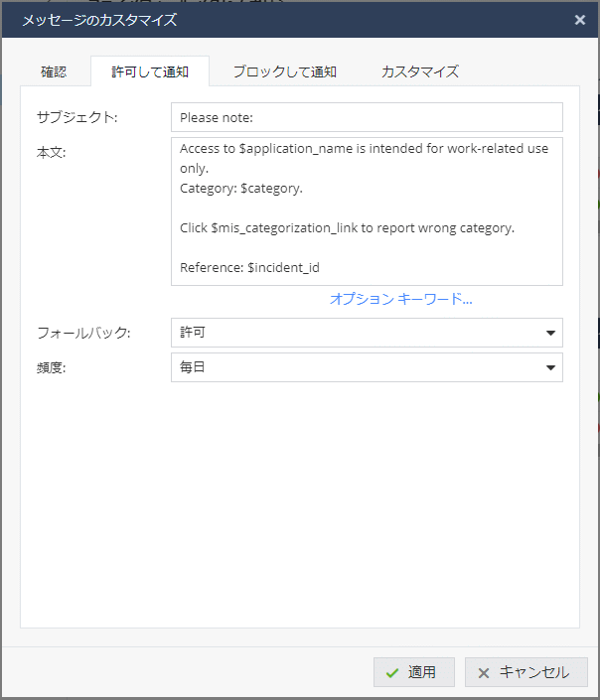Focus the 本文 message body text area
Screen dimensions: 600x700
click(366, 210)
